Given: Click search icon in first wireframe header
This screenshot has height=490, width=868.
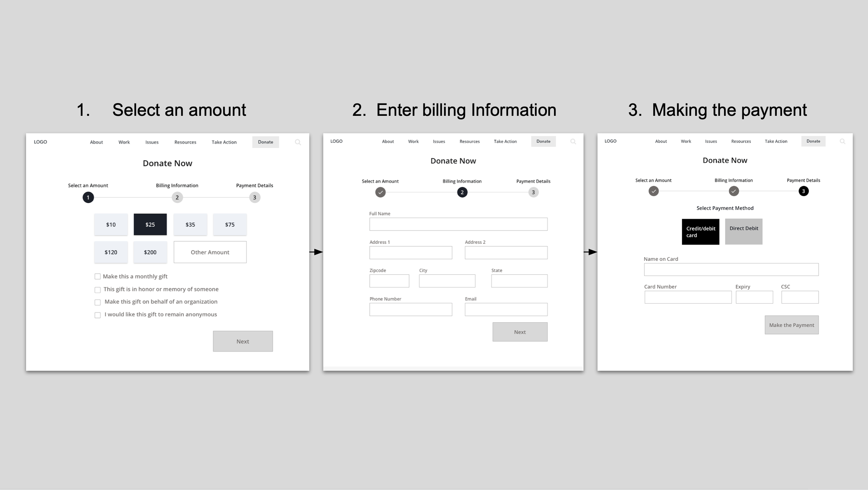Looking at the screenshot, I should click(x=298, y=142).
